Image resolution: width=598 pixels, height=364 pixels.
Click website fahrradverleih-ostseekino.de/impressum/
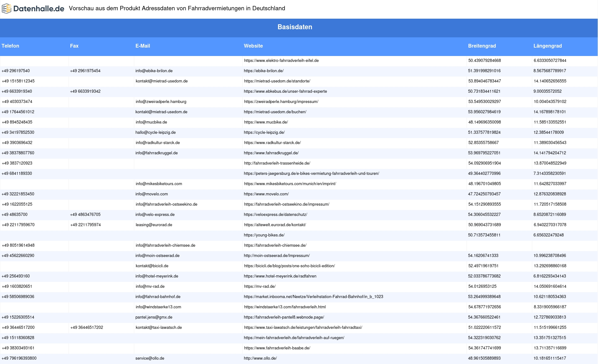click(x=287, y=204)
